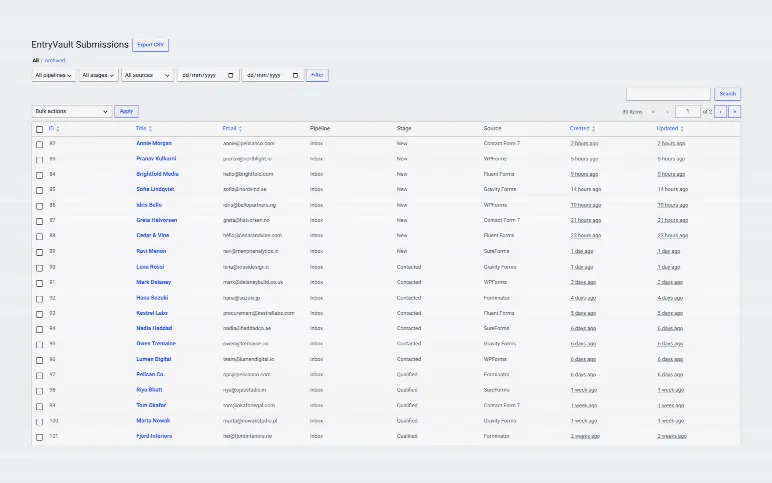Image resolution: width=772 pixels, height=483 pixels.
Task: Open the Greta Halvorsen entry
Action: coord(157,220)
